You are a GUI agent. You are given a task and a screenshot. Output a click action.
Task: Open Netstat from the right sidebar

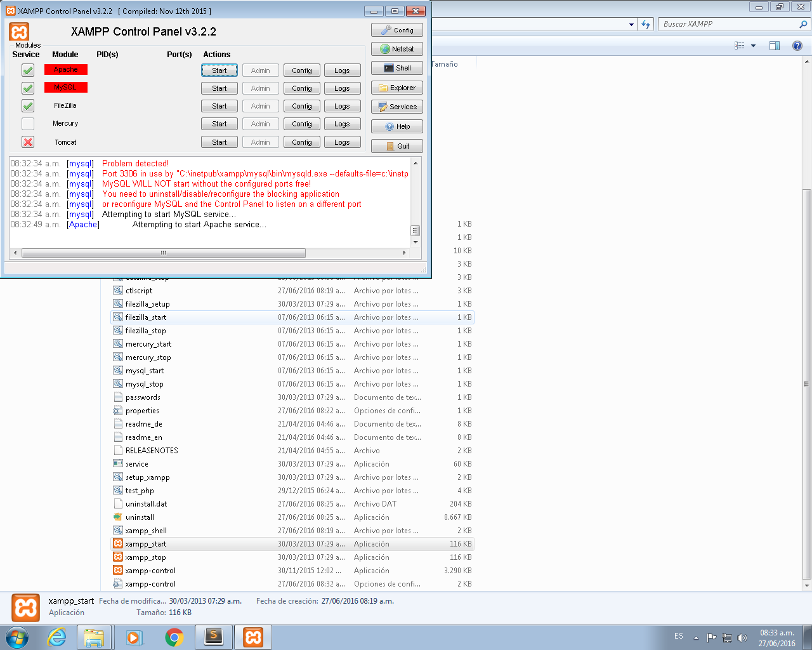(396, 49)
